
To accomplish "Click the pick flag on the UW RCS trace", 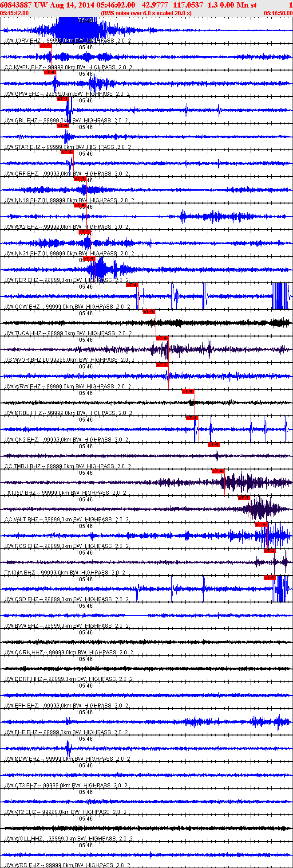I will point(261,524).
